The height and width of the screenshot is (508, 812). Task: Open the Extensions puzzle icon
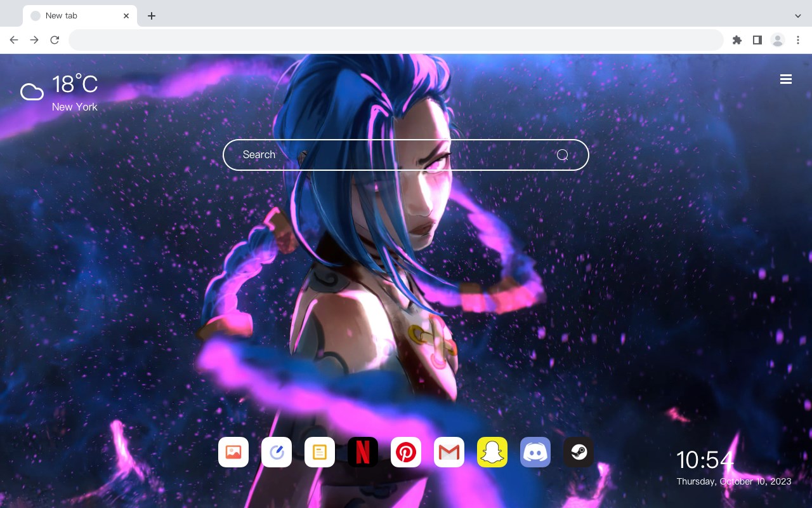(x=737, y=40)
